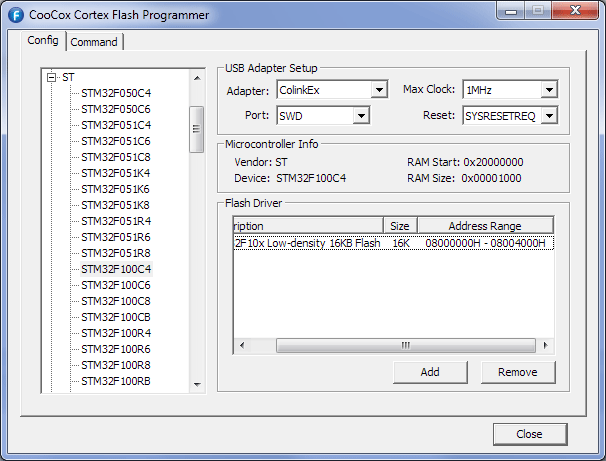Select STM32F051R8 in device tree
The height and width of the screenshot is (461, 606).
116,253
